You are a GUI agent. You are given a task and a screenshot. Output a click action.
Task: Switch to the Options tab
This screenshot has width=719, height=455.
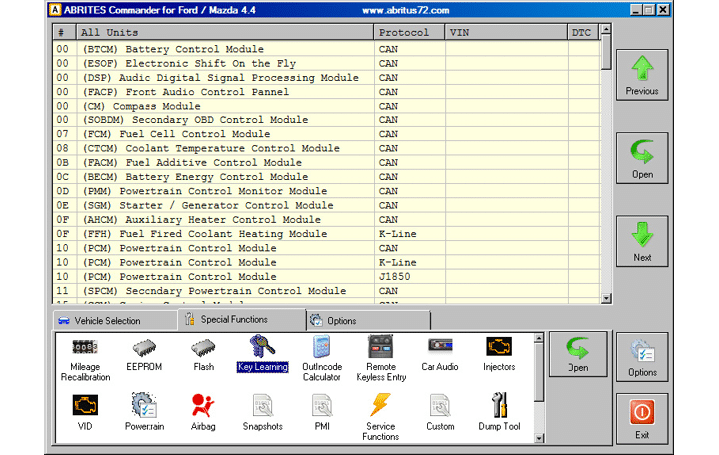click(x=341, y=321)
